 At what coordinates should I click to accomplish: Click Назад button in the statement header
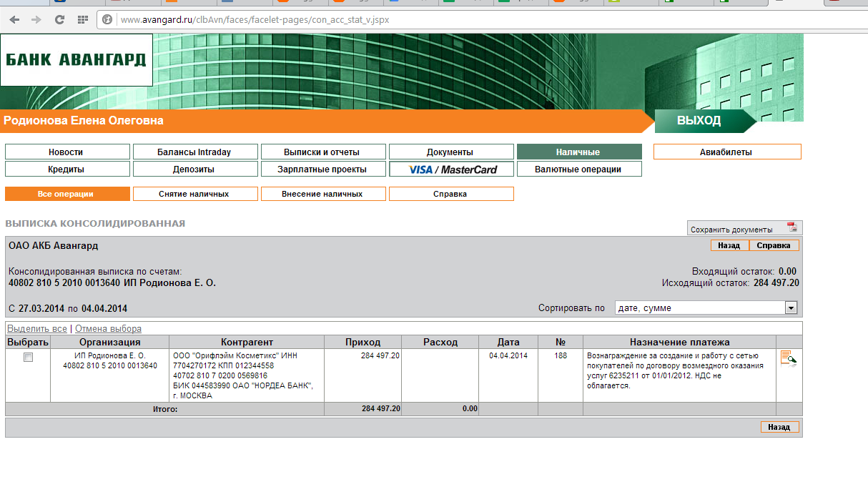tap(730, 245)
